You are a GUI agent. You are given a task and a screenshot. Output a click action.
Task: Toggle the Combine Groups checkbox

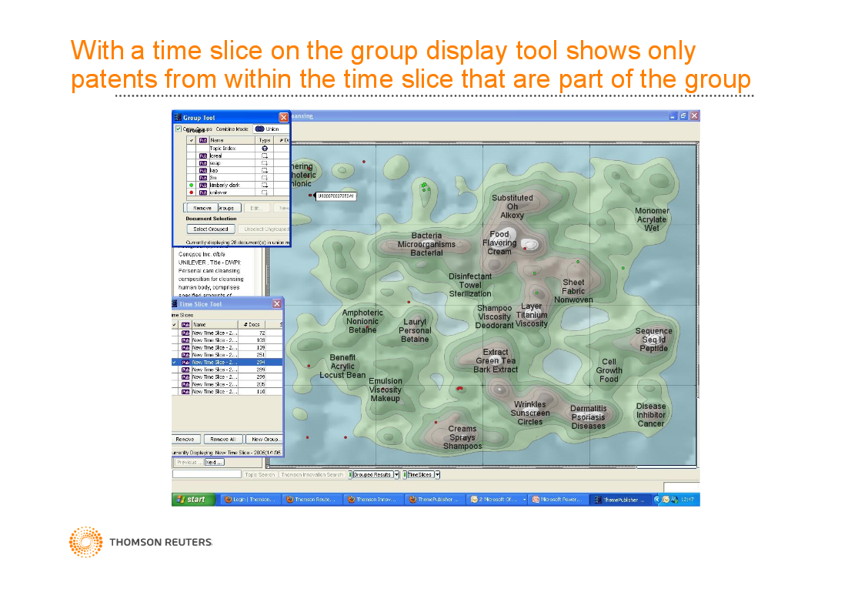pos(179,129)
